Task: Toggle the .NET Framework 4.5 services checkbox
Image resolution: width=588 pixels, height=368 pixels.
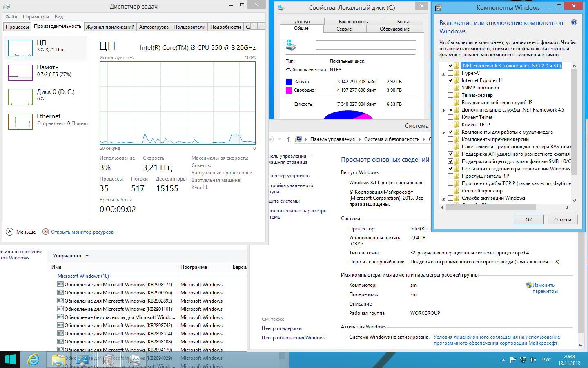Action: pyautogui.click(x=450, y=110)
